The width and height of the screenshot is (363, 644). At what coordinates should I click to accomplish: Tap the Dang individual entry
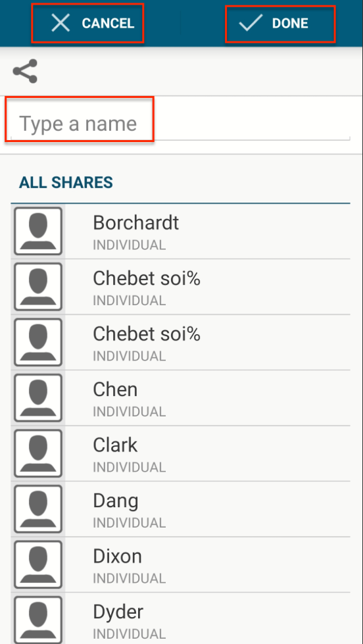pyautogui.click(x=181, y=509)
